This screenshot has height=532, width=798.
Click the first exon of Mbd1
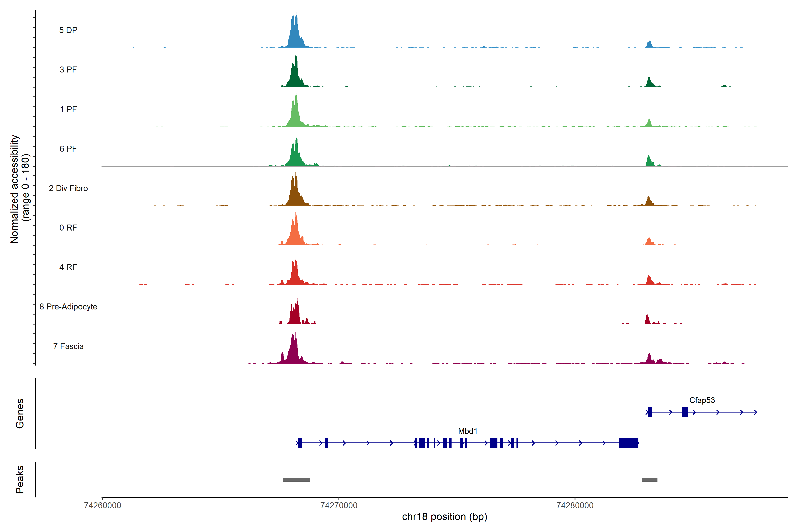point(300,443)
